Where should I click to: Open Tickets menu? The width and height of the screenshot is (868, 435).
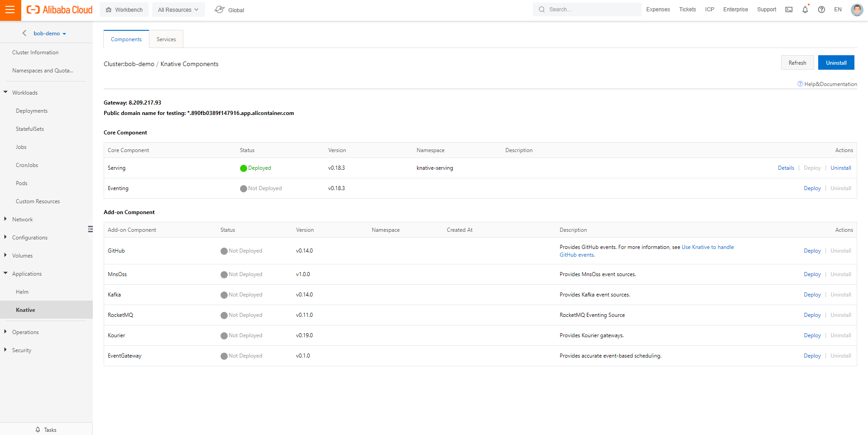pyautogui.click(x=687, y=10)
